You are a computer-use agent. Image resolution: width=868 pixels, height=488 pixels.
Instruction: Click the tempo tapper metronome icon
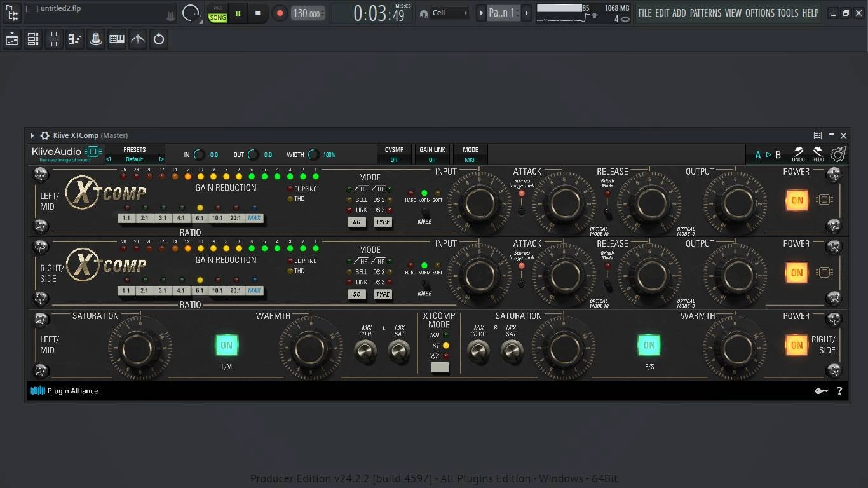[138, 39]
